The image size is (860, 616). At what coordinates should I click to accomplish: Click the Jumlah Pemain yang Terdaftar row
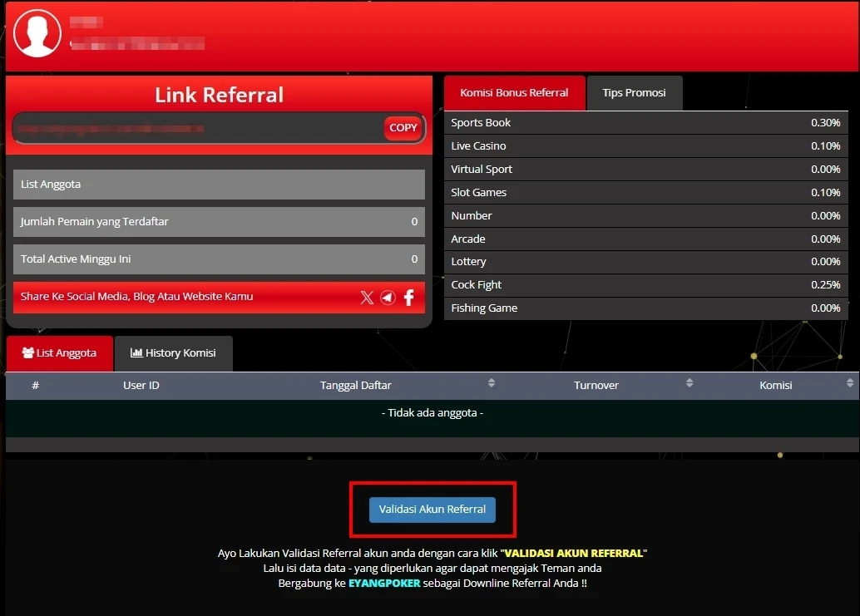219,222
